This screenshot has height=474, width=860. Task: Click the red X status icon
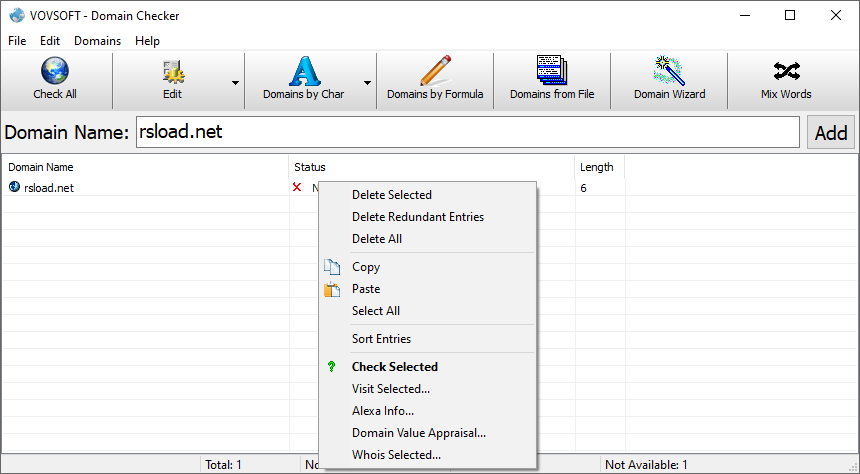point(297,187)
